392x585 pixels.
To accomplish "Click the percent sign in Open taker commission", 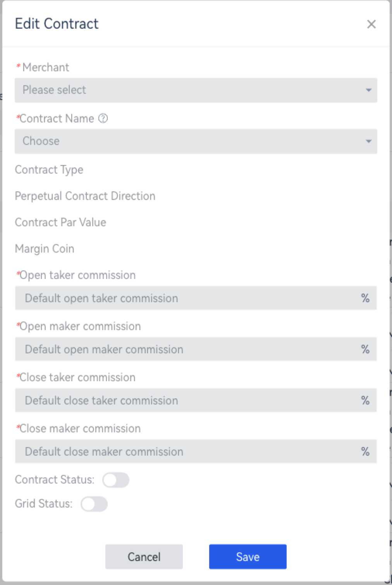I will tap(365, 298).
